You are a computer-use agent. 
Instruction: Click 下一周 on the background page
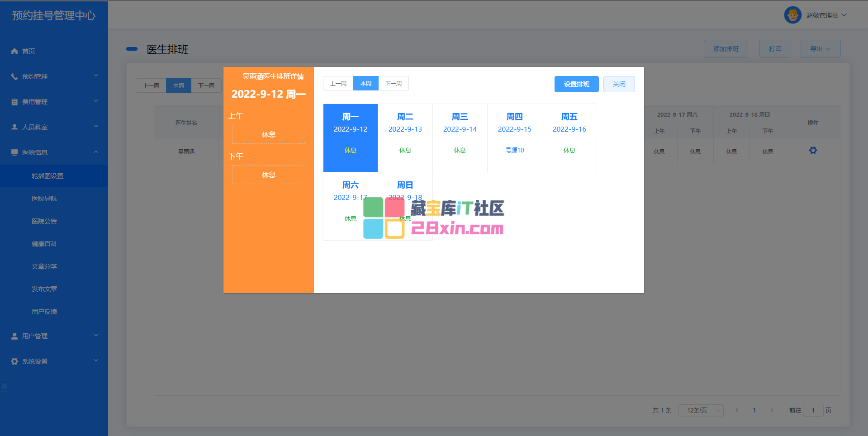point(206,85)
